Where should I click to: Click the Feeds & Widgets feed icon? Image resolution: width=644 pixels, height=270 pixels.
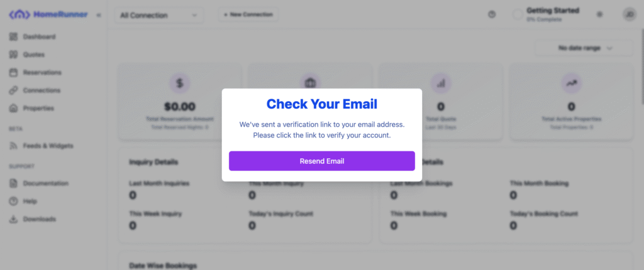point(13,146)
